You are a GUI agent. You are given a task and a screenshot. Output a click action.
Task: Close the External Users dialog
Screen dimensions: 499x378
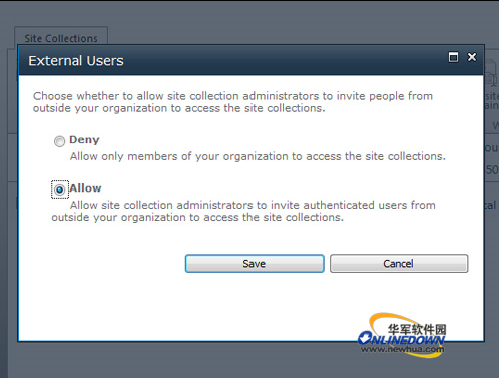472,57
